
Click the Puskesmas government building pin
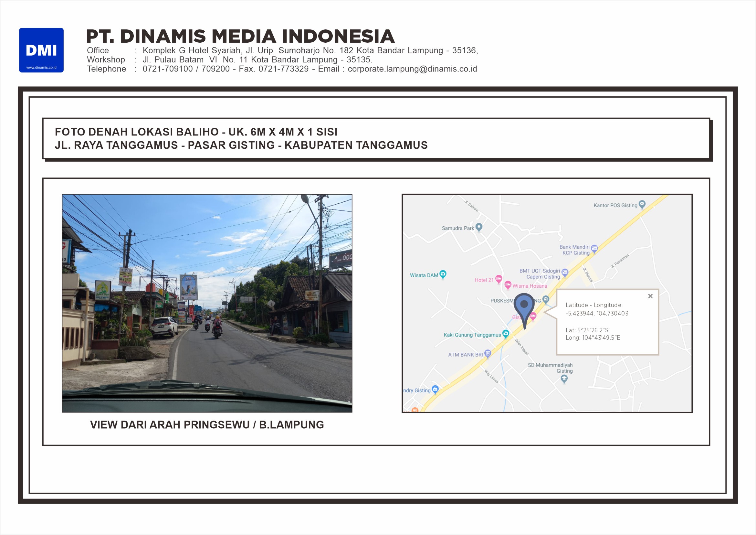[x=546, y=299]
